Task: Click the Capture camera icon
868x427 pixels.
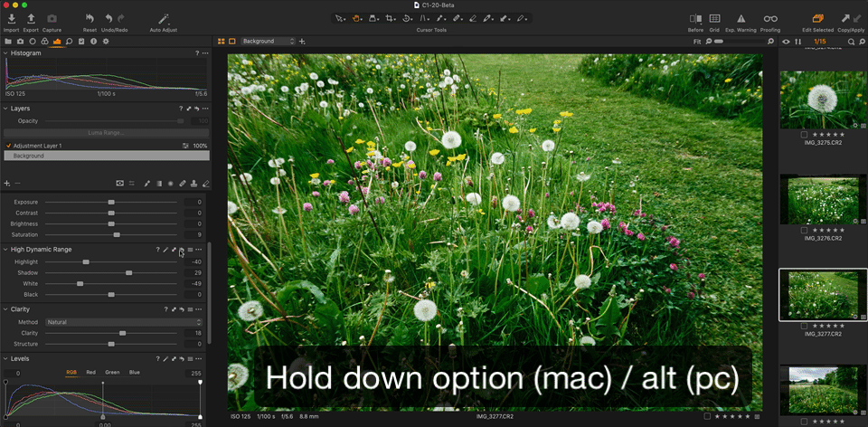Action: point(52,19)
